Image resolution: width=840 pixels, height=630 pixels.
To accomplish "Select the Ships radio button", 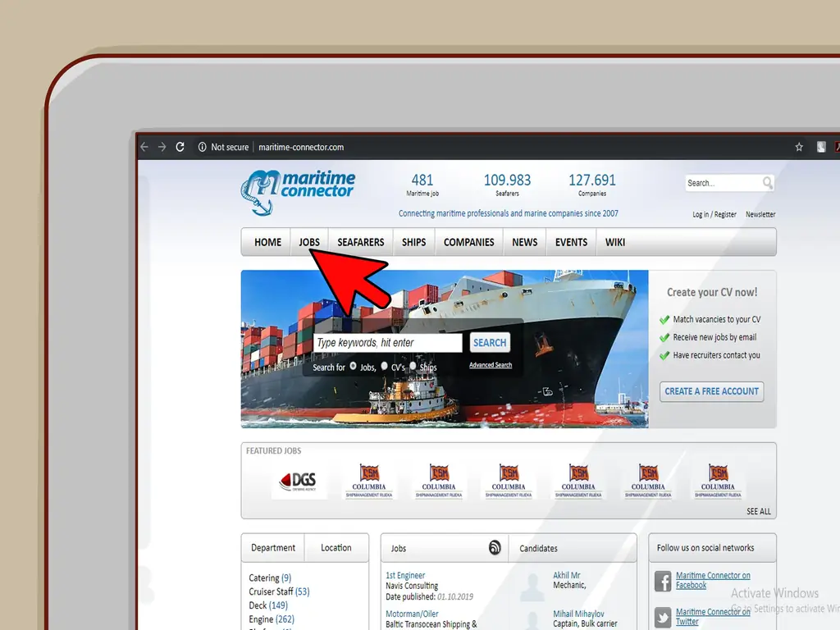I will (413, 366).
